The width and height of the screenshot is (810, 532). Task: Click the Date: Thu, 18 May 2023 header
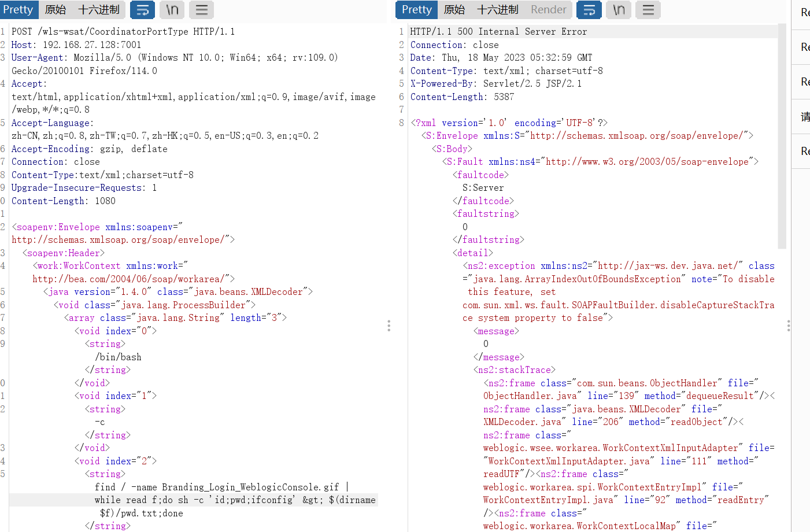click(501, 58)
